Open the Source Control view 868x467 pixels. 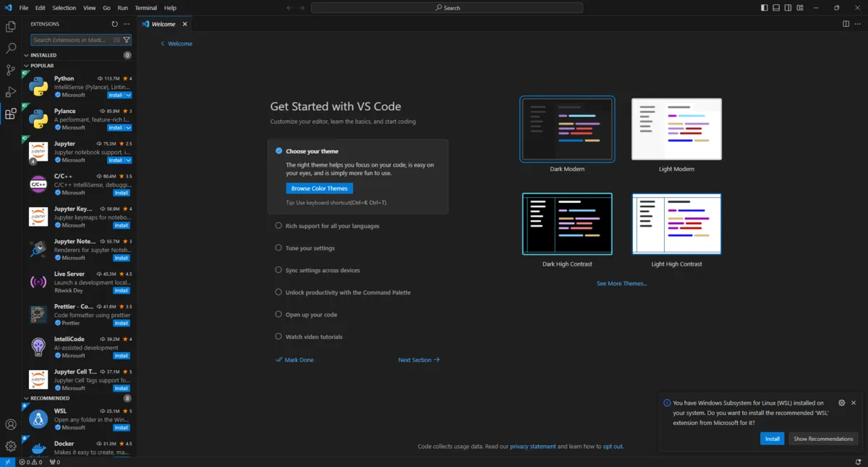[10, 70]
